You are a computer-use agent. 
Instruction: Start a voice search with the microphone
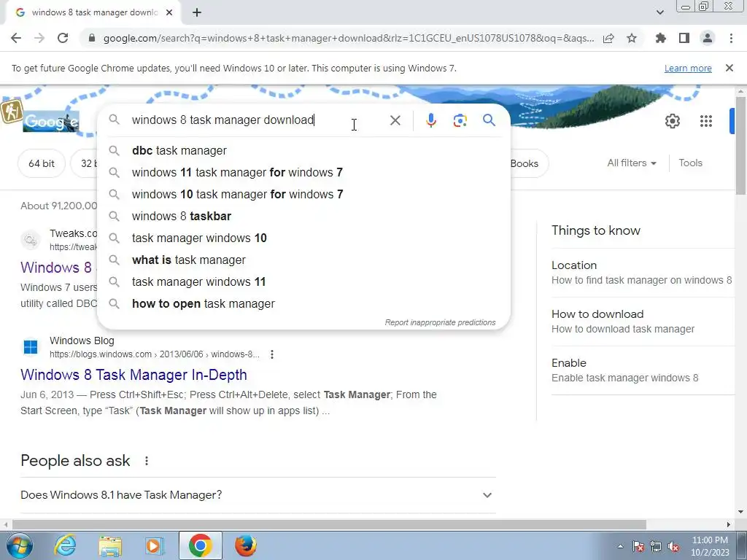tap(430, 120)
